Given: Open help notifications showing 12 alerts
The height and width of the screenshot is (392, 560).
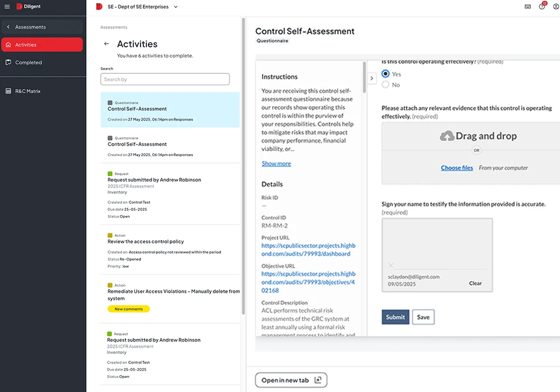Looking at the screenshot, I should (540, 6).
